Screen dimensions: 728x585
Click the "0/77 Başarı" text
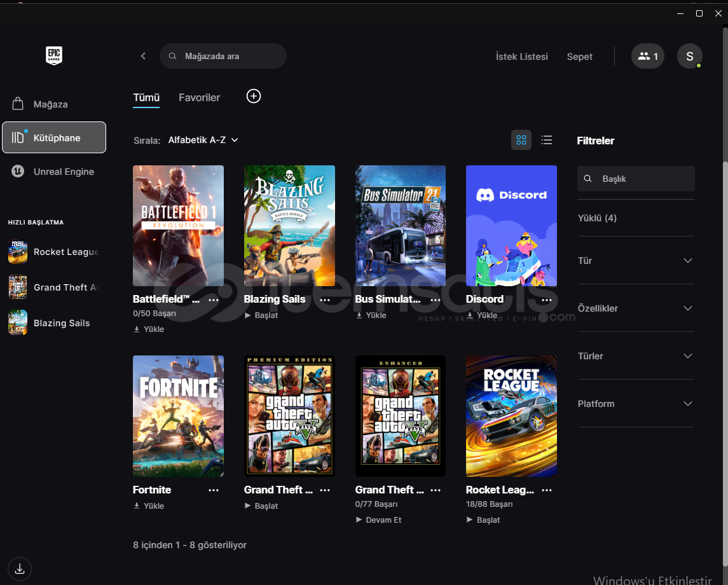pos(376,504)
